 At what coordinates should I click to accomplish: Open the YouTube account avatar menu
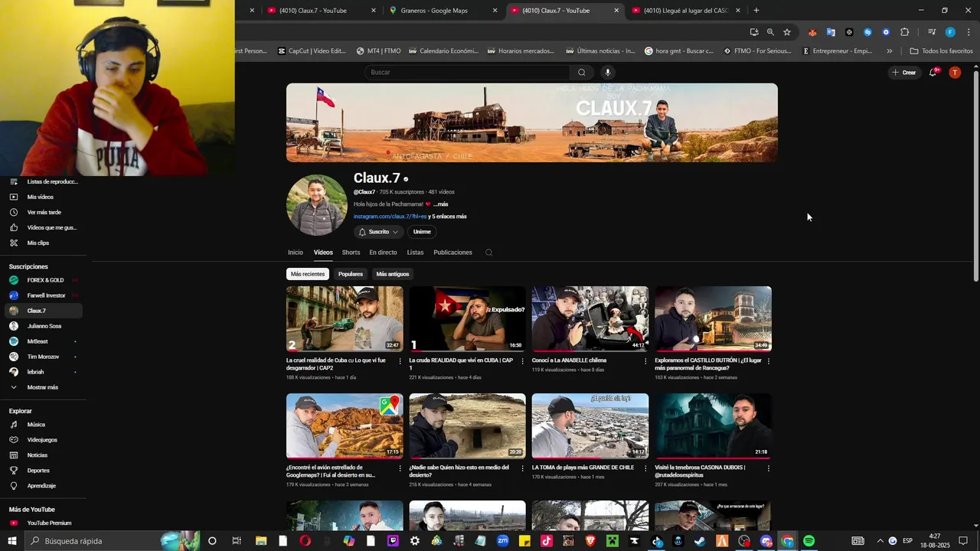[955, 72]
